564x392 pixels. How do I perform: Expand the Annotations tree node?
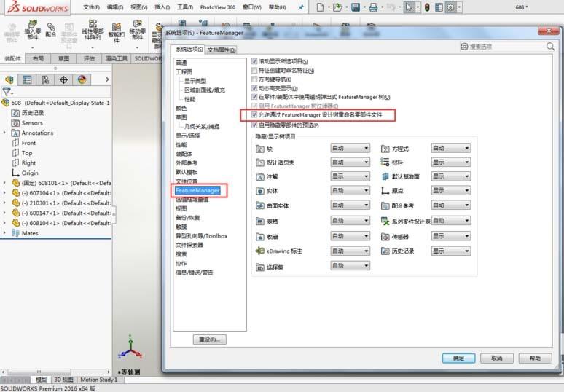[4, 133]
